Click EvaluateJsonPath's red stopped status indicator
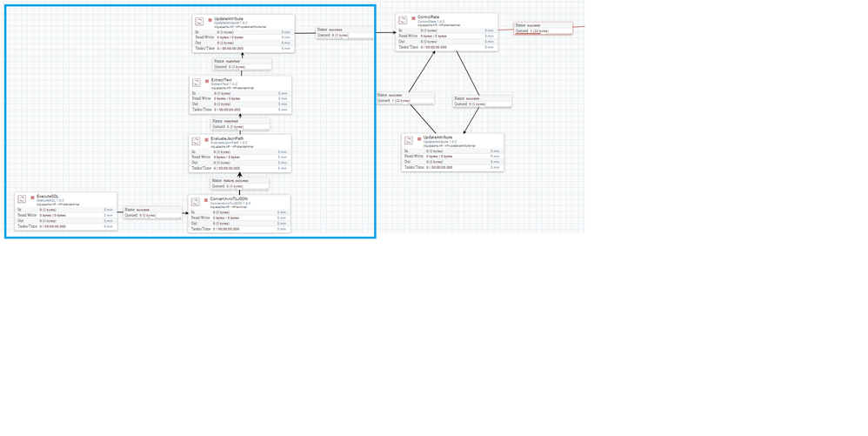The image size is (868, 436). click(x=206, y=139)
